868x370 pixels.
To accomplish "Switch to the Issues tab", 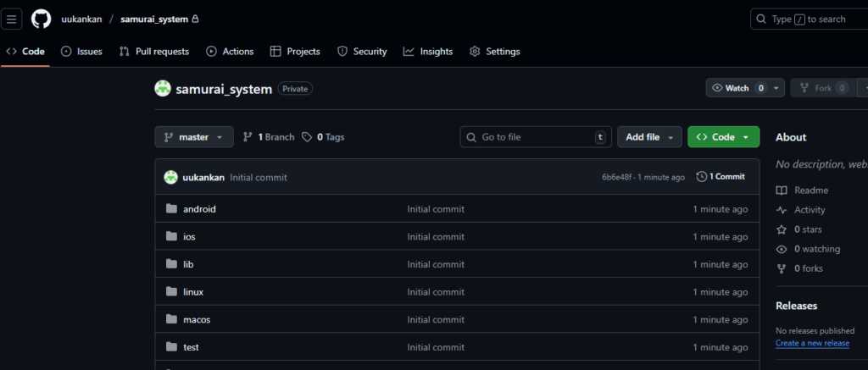I will 81,52.
